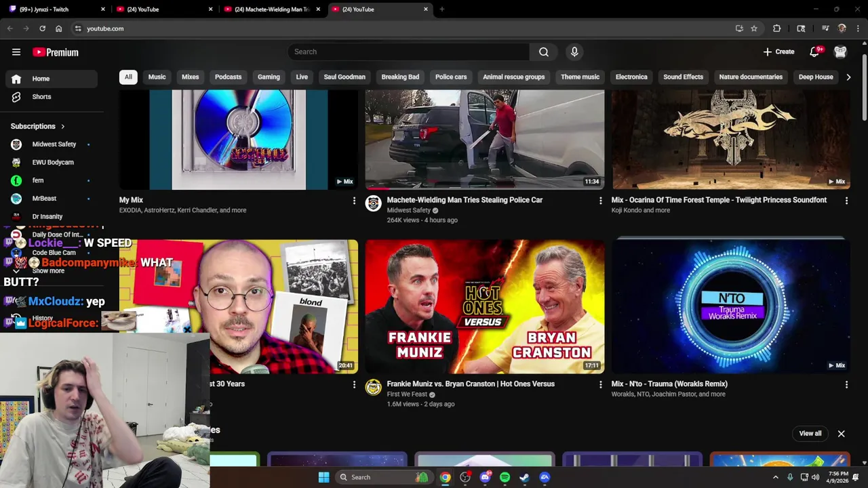Bookmark this page with the star icon
This screenshot has height=488, width=868.
click(x=754, y=28)
